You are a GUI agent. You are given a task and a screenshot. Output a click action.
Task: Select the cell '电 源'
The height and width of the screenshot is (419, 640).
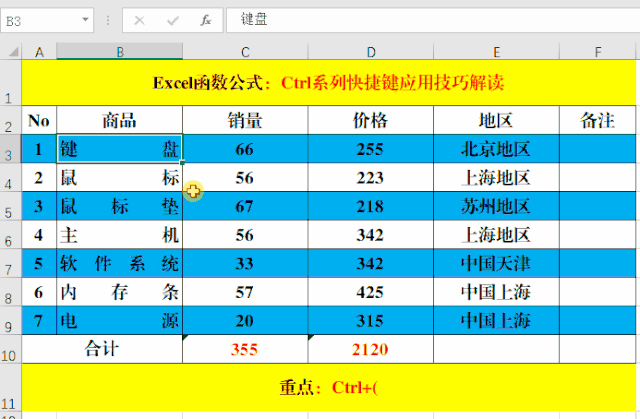click(120, 320)
